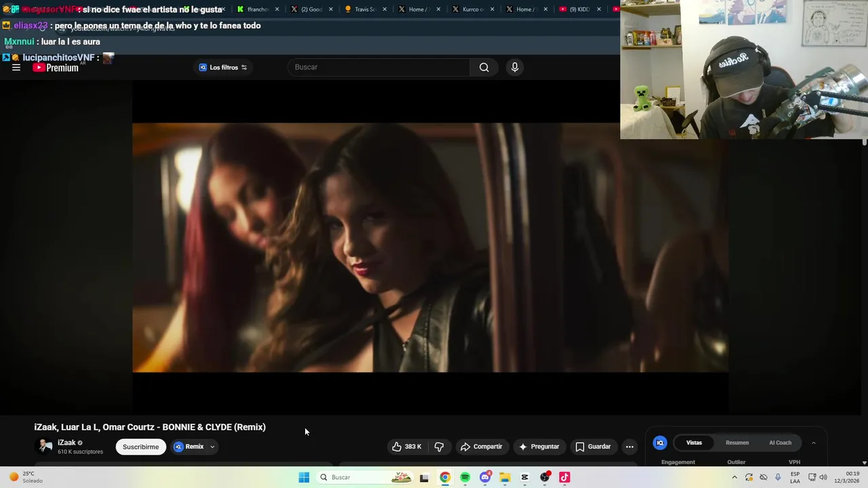This screenshot has height=488, width=868.
Task: Click the Preguntar button
Action: (x=539, y=447)
